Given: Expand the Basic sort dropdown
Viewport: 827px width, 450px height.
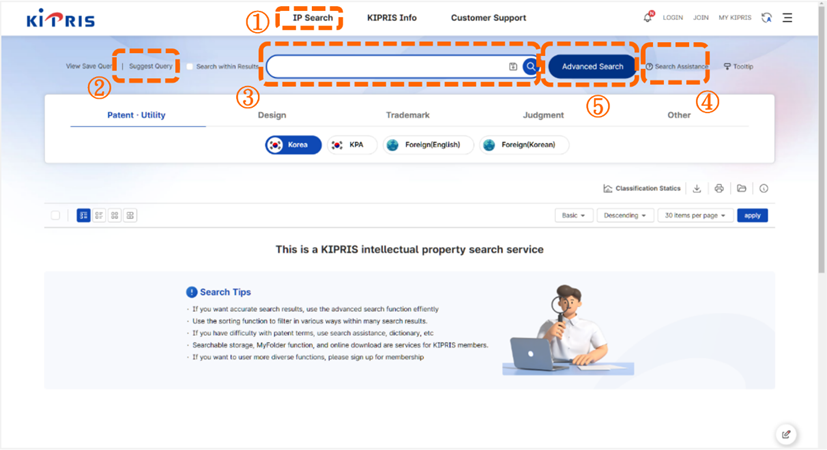Looking at the screenshot, I should pyautogui.click(x=574, y=215).
